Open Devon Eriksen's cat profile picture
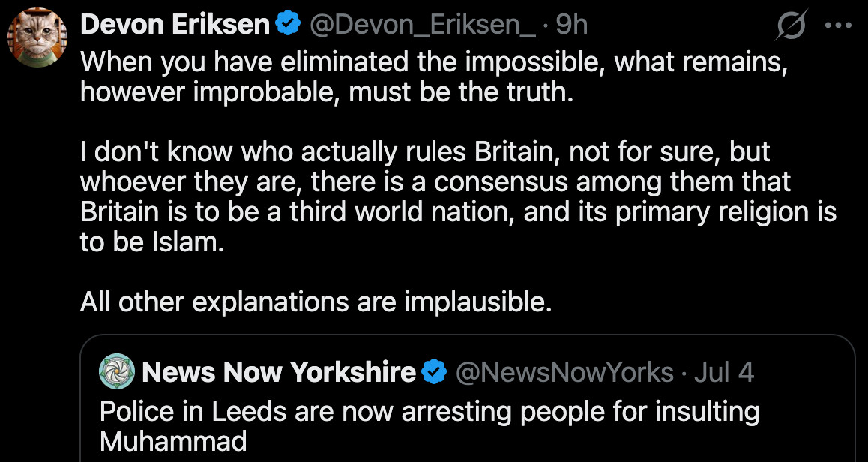868x462 pixels. pyautogui.click(x=37, y=38)
